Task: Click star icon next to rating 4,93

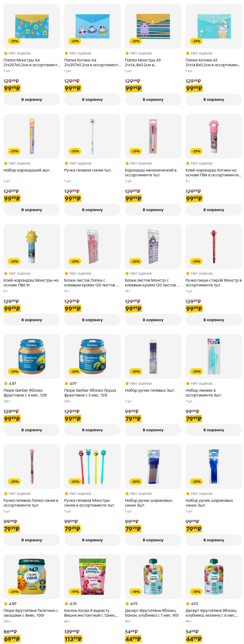Action: pyautogui.click(x=127, y=604)
